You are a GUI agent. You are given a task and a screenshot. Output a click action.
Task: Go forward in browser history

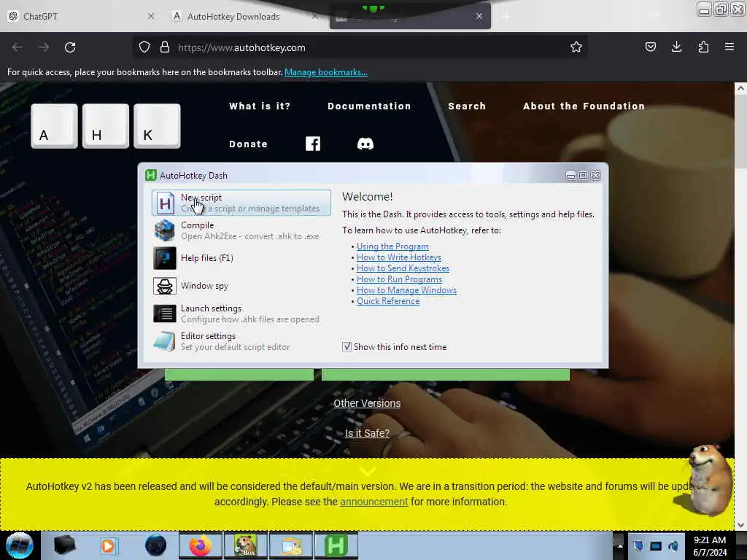click(x=43, y=47)
